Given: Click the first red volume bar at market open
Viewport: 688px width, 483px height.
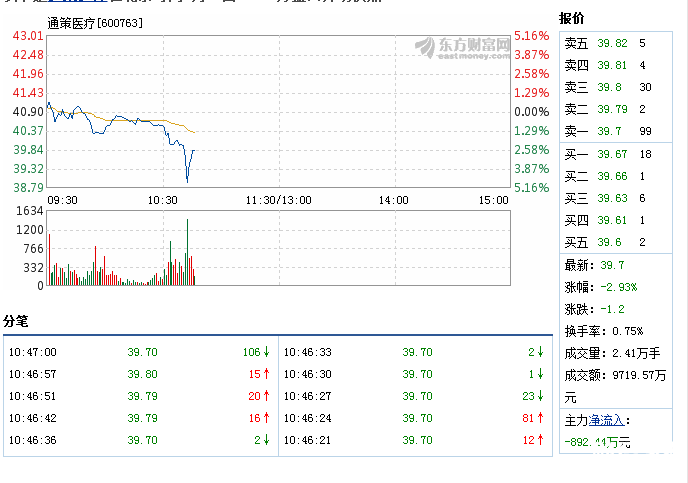Looking at the screenshot, I should click(x=50, y=259).
